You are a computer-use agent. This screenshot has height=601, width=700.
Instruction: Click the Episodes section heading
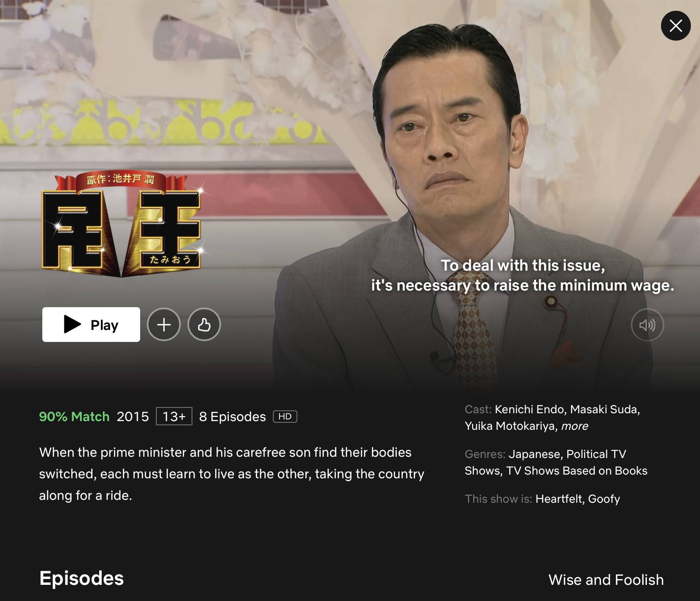82,579
